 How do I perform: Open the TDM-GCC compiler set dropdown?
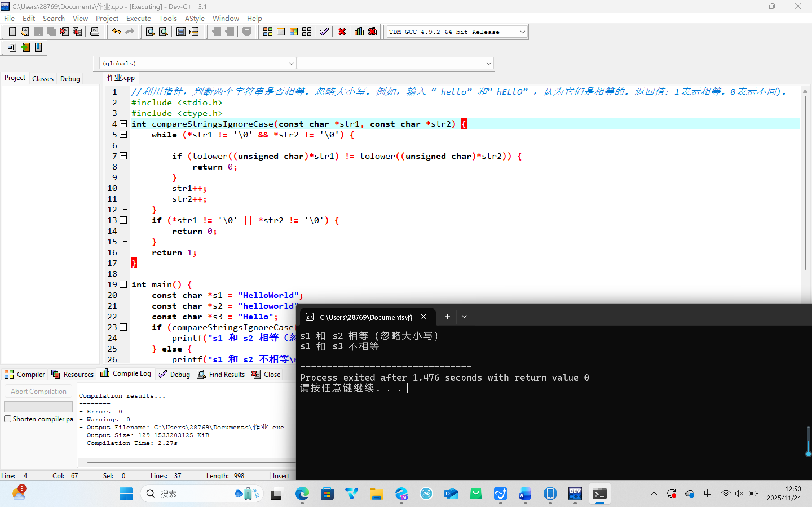coord(522,32)
